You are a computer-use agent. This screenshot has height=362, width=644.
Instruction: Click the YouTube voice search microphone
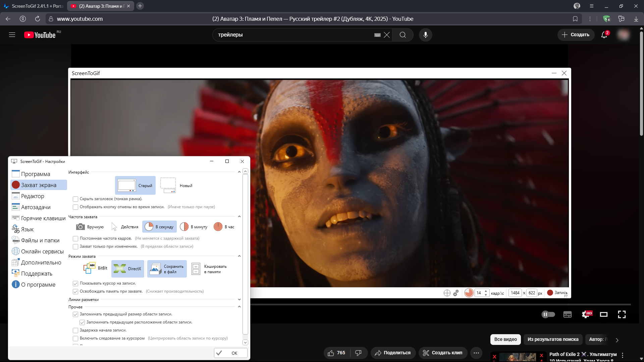[x=425, y=35]
